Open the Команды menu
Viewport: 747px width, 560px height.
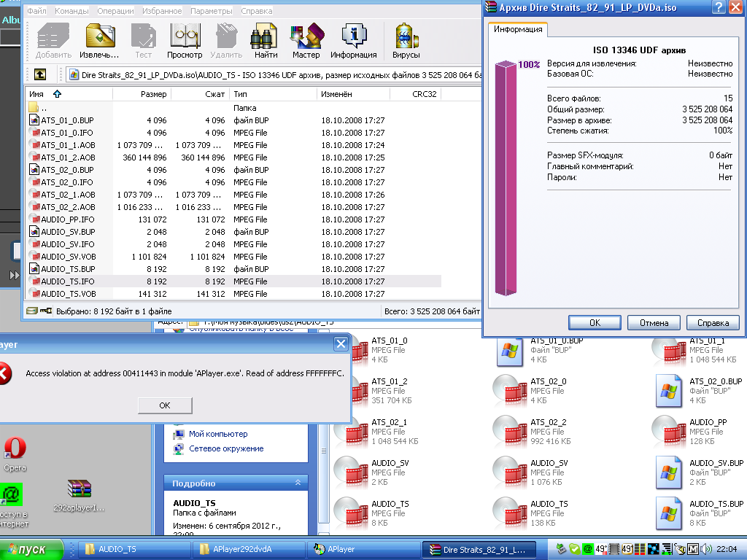click(x=71, y=11)
